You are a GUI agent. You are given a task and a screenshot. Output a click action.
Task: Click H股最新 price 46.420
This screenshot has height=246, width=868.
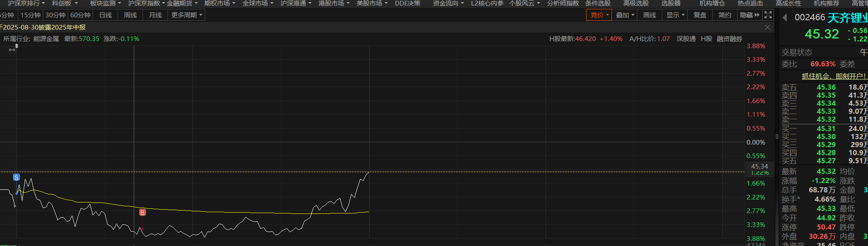[x=584, y=38]
